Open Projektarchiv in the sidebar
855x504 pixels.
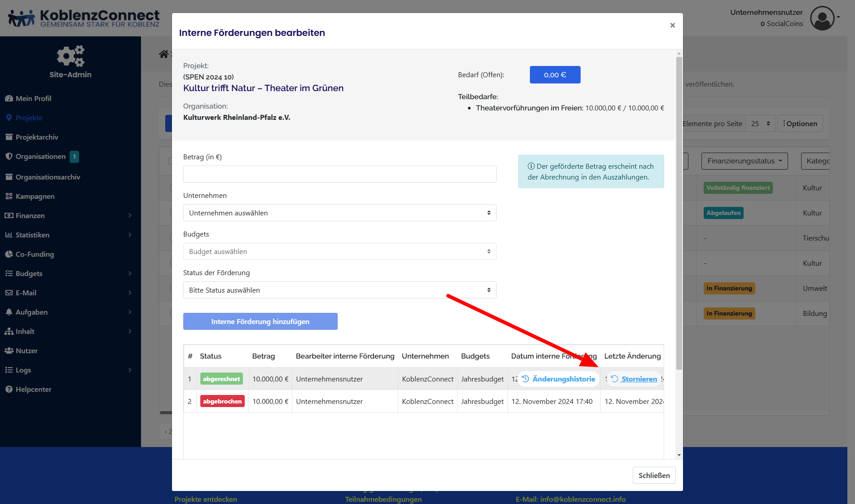(x=37, y=137)
